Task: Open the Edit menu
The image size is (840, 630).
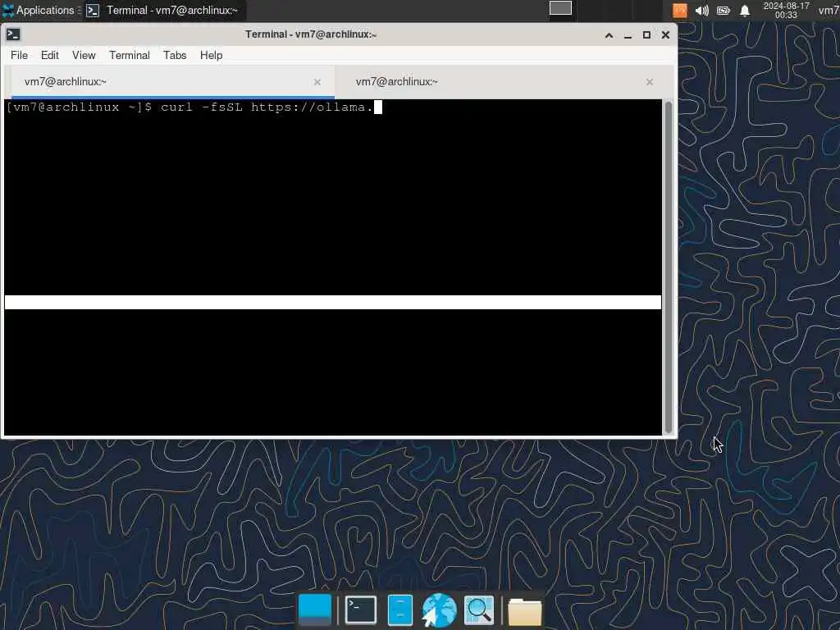Action: click(x=50, y=55)
